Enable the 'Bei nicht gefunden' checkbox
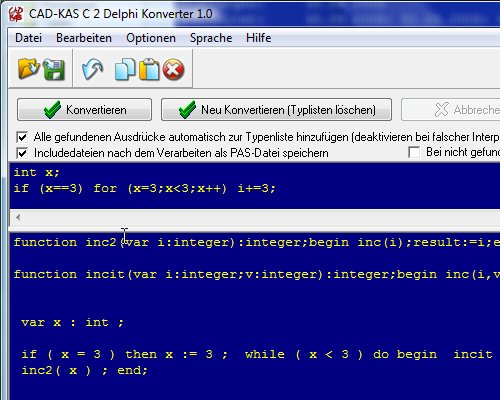The height and width of the screenshot is (400, 500). pos(414,152)
